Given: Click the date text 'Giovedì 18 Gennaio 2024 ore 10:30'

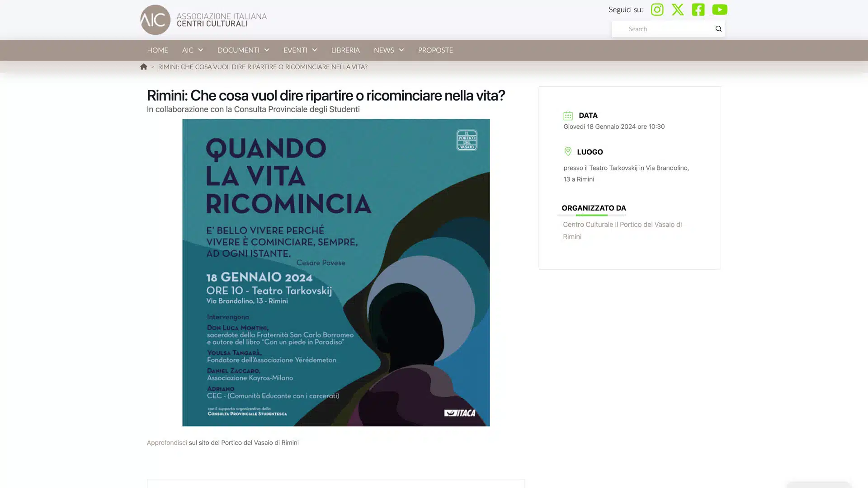Looking at the screenshot, I should (614, 127).
